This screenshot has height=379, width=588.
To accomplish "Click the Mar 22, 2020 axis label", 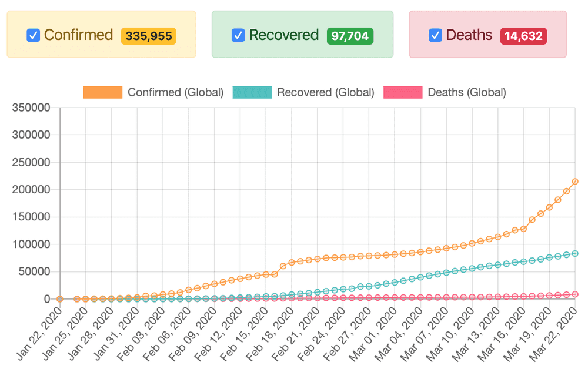I will (553, 334).
